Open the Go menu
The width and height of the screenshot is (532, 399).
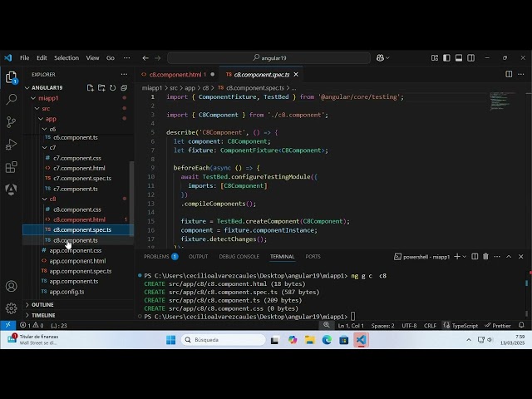111,58
